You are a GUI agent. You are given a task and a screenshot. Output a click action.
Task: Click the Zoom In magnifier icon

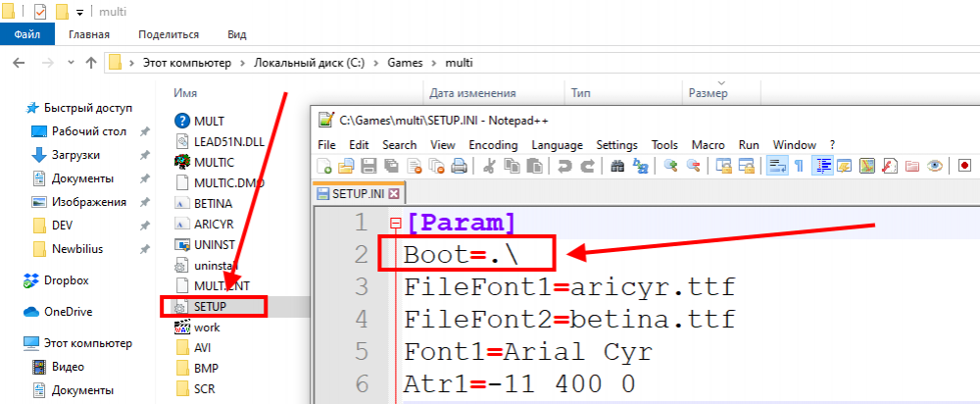(x=671, y=166)
